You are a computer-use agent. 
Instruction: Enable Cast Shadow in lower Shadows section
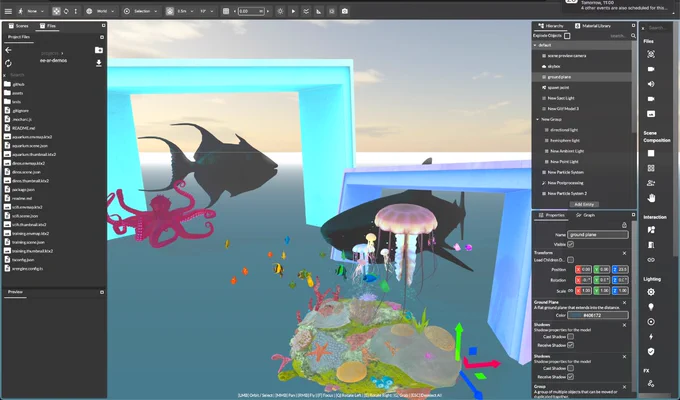click(570, 368)
